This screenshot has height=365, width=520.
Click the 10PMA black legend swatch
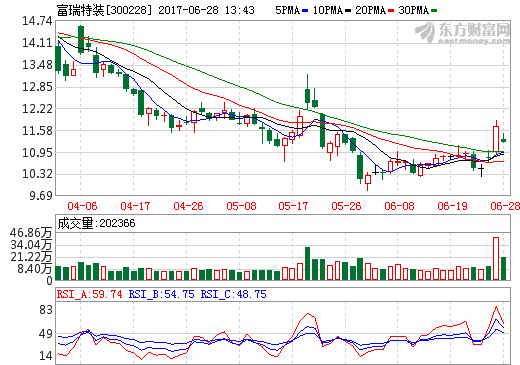coord(348,11)
